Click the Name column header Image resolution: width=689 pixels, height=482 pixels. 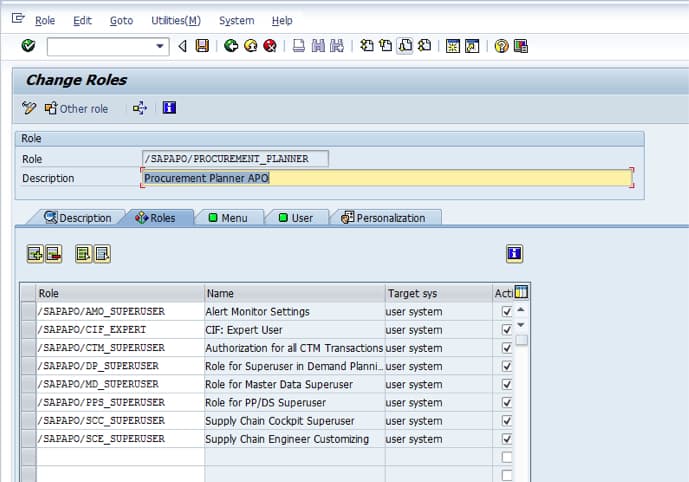coord(294,293)
